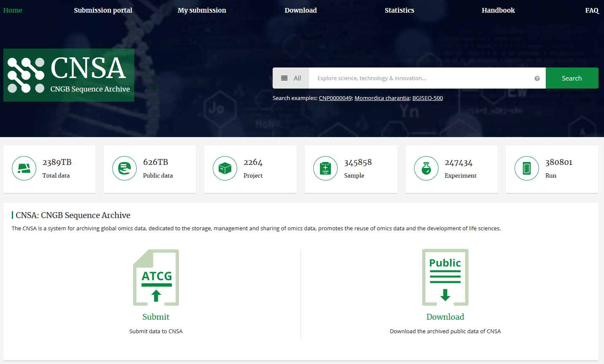Screen dimensions: 604x364
Task: Go to the Statistics page
Action: [399, 10]
